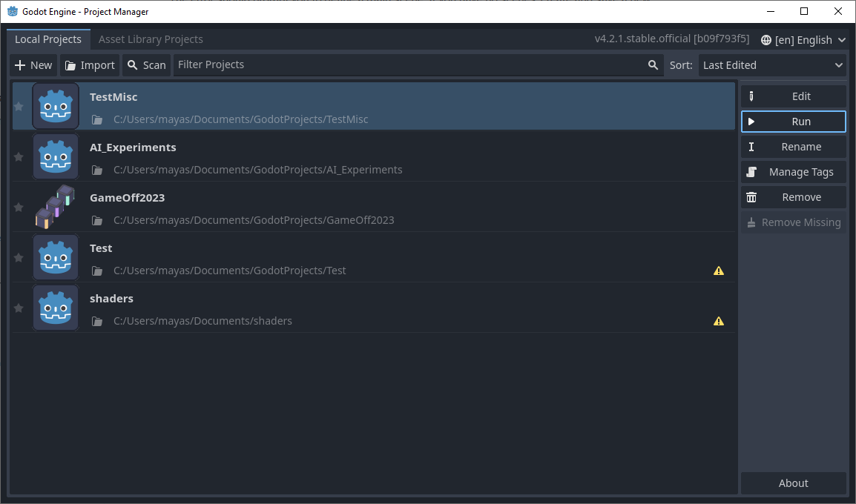The width and height of the screenshot is (856, 504).
Task: Click warning icon on Test project
Action: (x=719, y=271)
